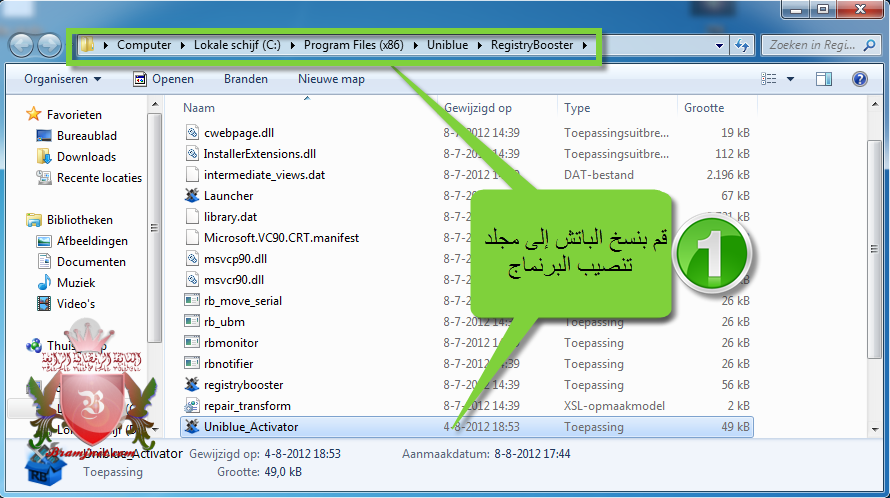Screen dimensions: 890x498
Task: Open Downloads in the navigation pane
Action: [86, 157]
